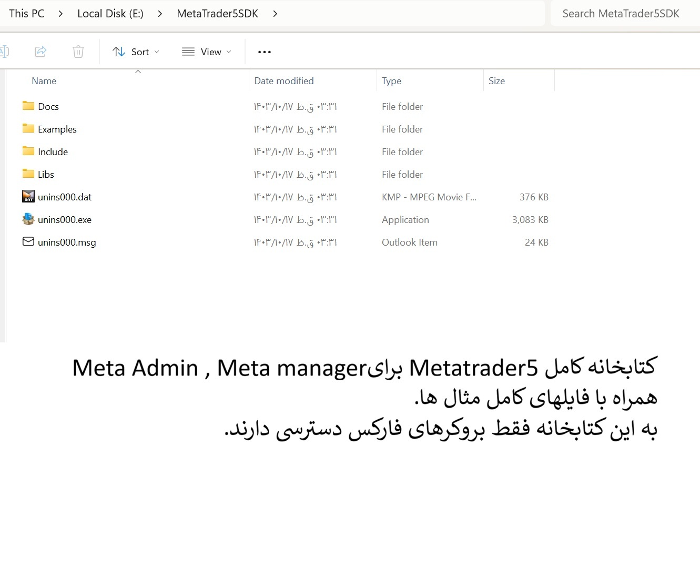Image resolution: width=700 pixels, height=588 pixels.
Task: Click the File folder type of Examples
Action: [402, 129]
